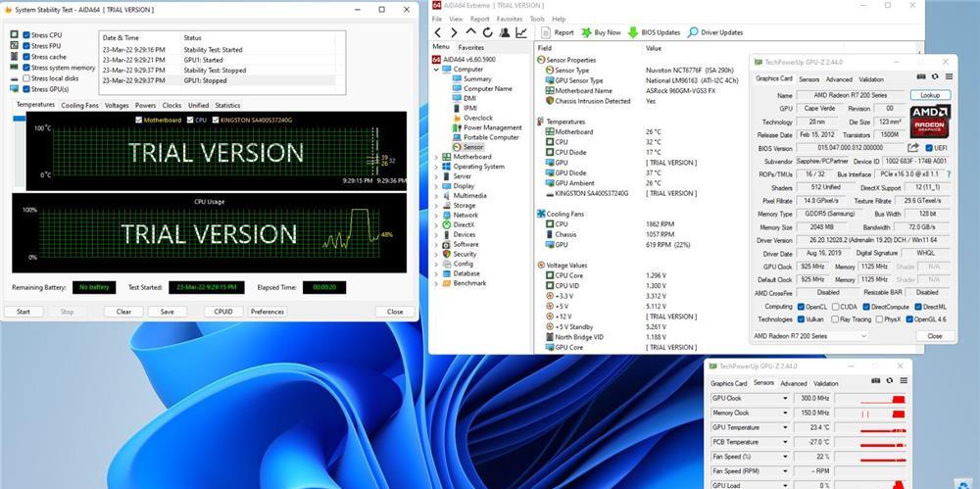This screenshot has height=489, width=980.
Task: Toggle Stress CPU checkbox
Action: click(x=26, y=35)
